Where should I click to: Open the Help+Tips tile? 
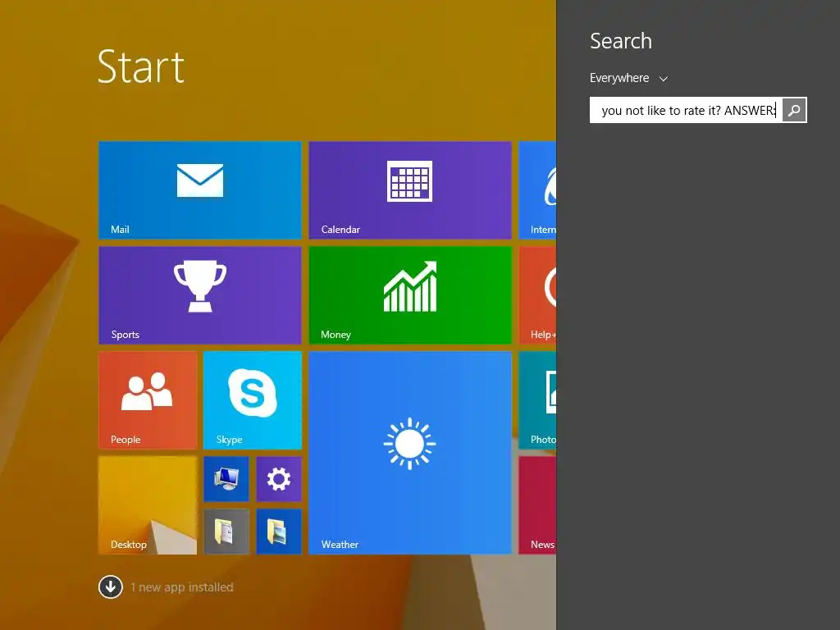pos(537,295)
